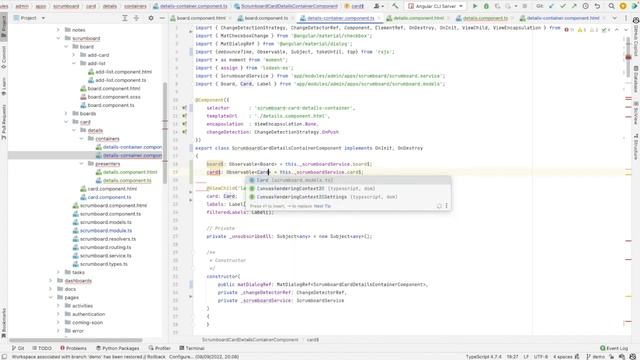
Task: Open add-list.component.html in the tree
Action: tap(120, 72)
